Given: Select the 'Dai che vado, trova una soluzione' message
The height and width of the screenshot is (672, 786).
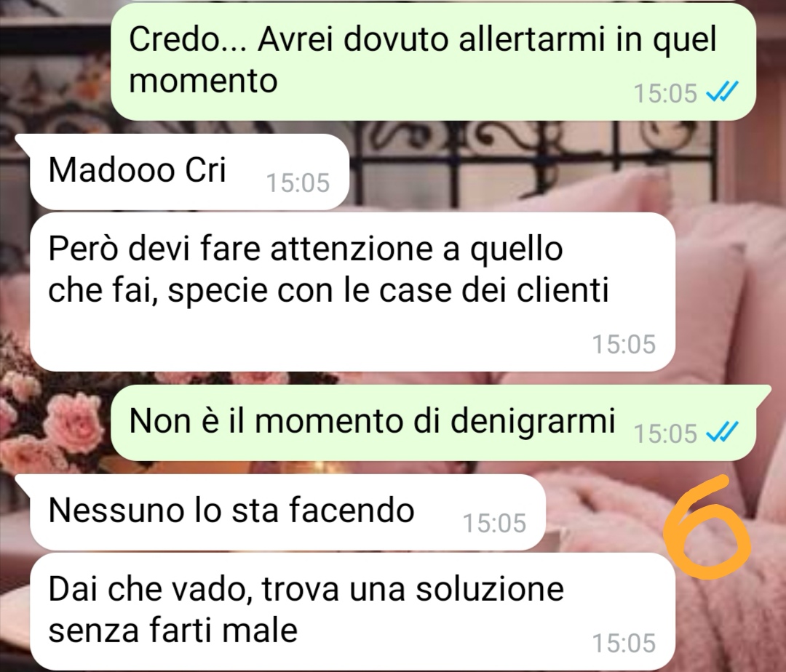Looking at the screenshot, I should [x=352, y=612].
